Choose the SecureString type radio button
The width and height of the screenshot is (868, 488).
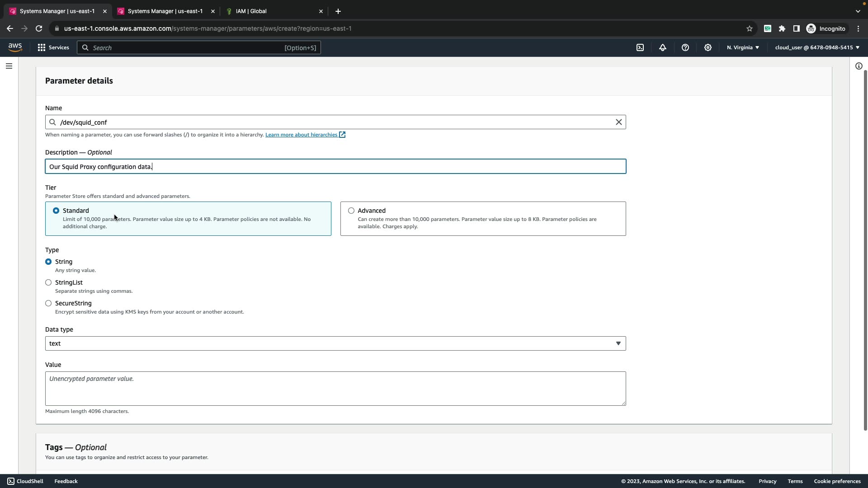click(48, 303)
